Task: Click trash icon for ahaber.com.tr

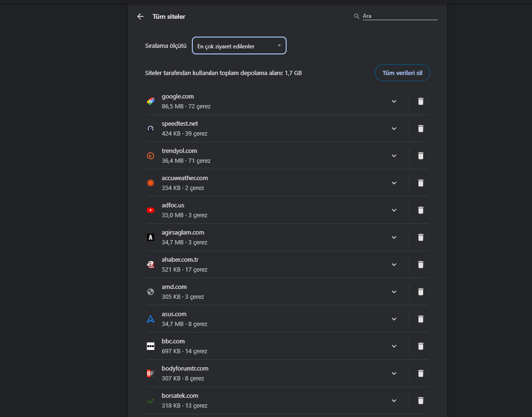Action: tap(420, 265)
